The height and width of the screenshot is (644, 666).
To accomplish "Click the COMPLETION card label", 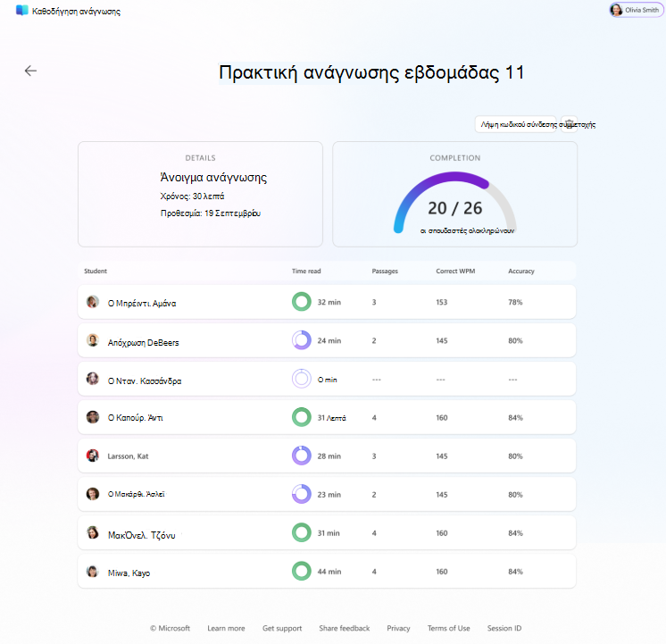I will click(455, 158).
